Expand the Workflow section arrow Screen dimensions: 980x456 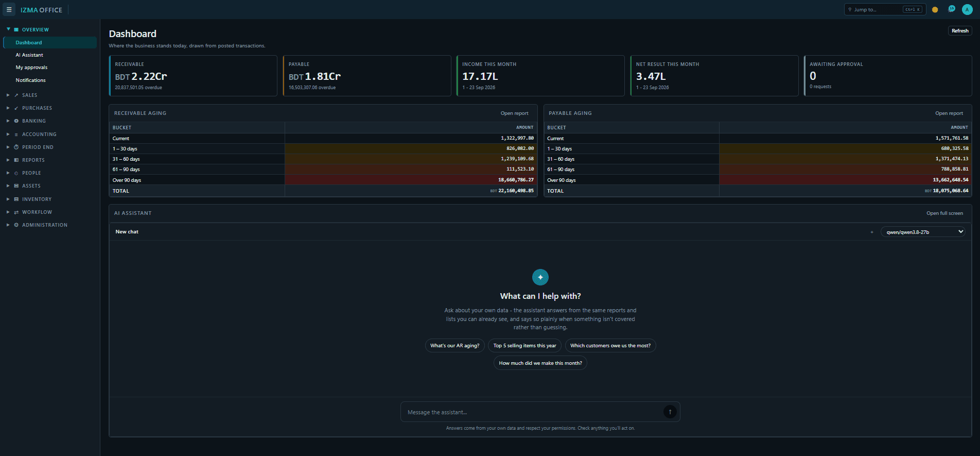(8, 212)
